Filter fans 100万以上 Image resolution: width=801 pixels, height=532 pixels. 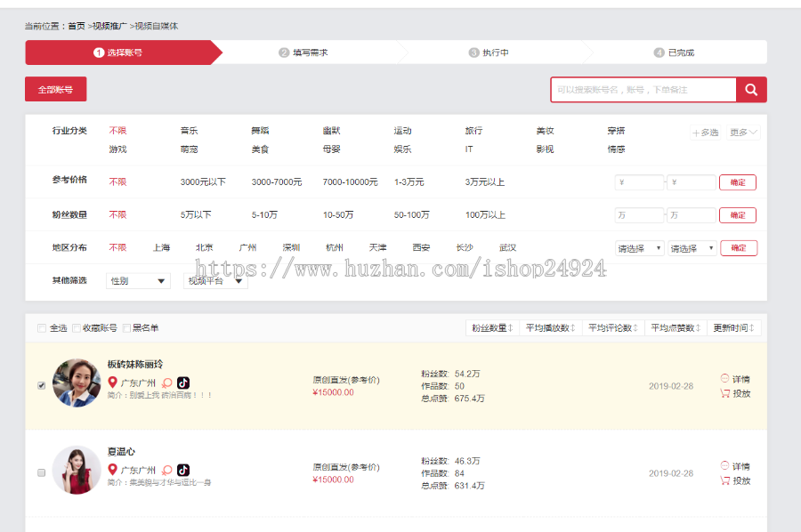[x=485, y=215]
